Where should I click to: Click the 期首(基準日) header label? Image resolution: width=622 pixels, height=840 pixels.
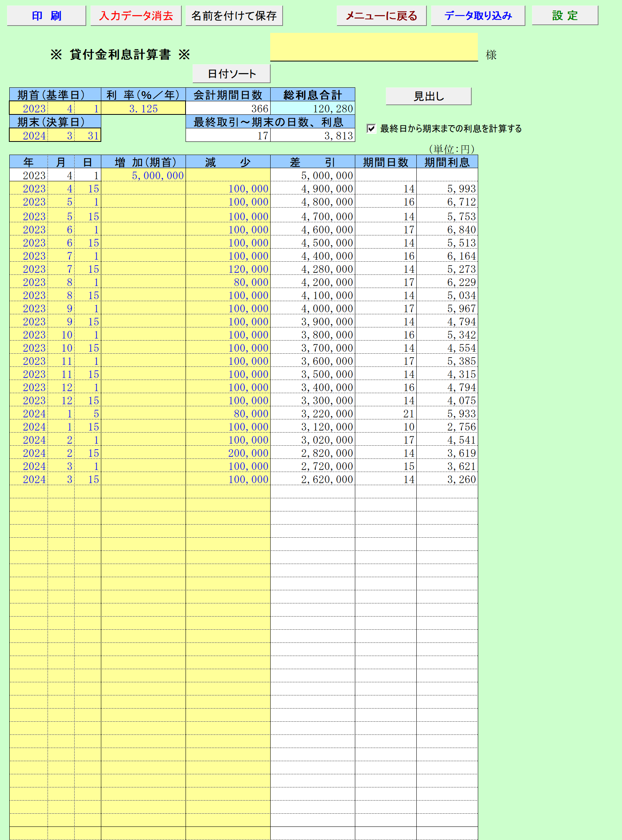(x=55, y=95)
